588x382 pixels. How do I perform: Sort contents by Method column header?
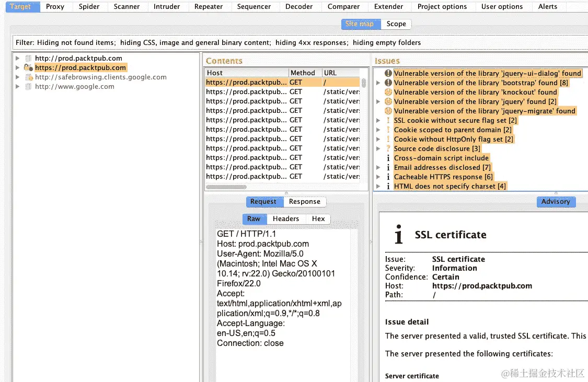coord(305,73)
